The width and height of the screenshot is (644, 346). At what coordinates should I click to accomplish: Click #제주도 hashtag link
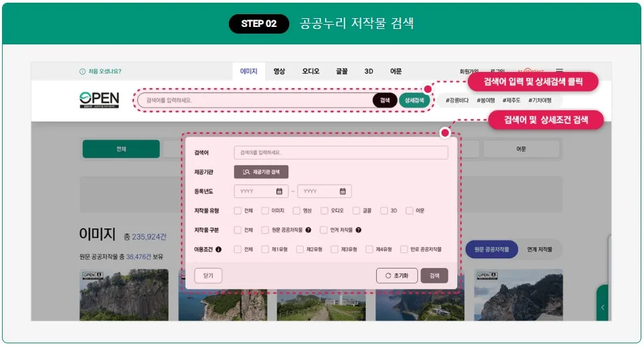[x=511, y=100]
